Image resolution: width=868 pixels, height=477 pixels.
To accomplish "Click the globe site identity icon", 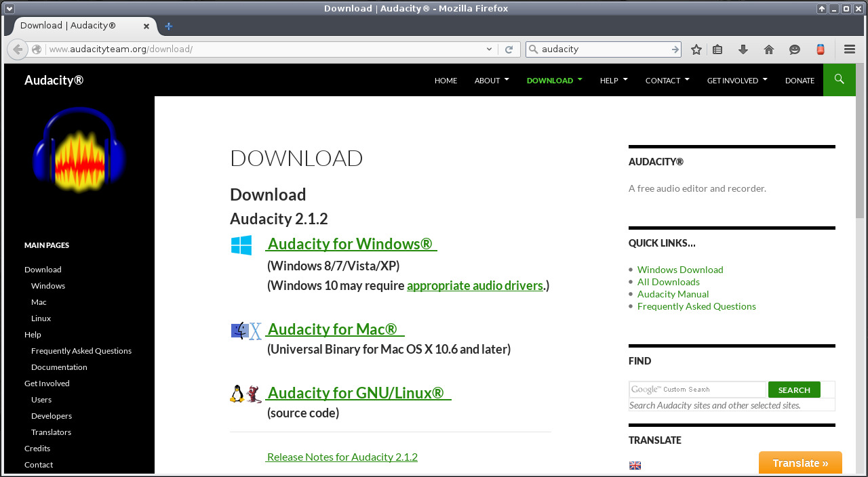I will coord(37,49).
